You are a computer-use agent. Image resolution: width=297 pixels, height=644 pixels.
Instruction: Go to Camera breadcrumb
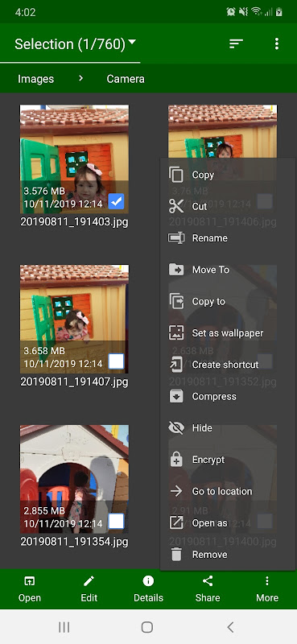(x=126, y=79)
